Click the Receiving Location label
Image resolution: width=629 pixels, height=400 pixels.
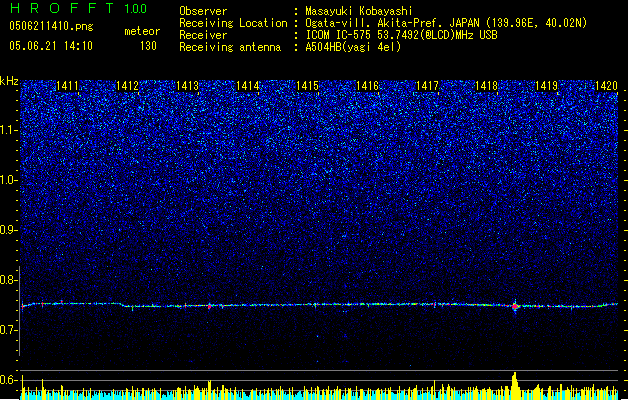(233, 23)
